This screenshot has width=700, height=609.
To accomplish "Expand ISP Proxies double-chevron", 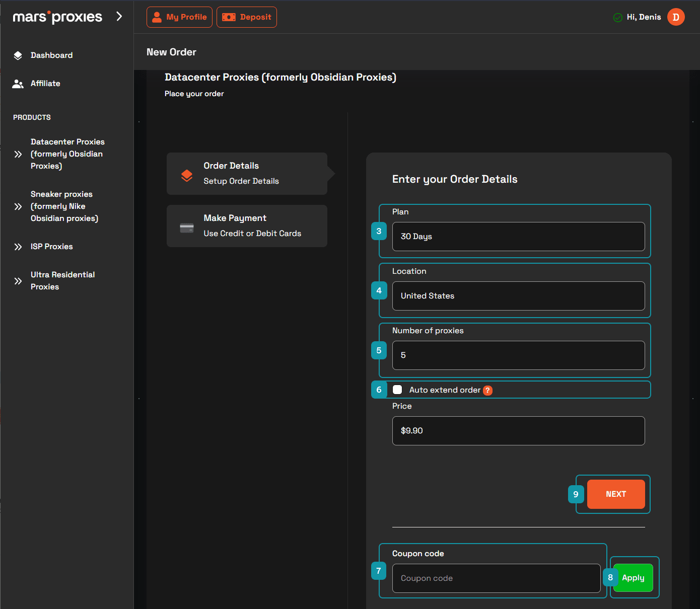I will [x=18, y=247].
